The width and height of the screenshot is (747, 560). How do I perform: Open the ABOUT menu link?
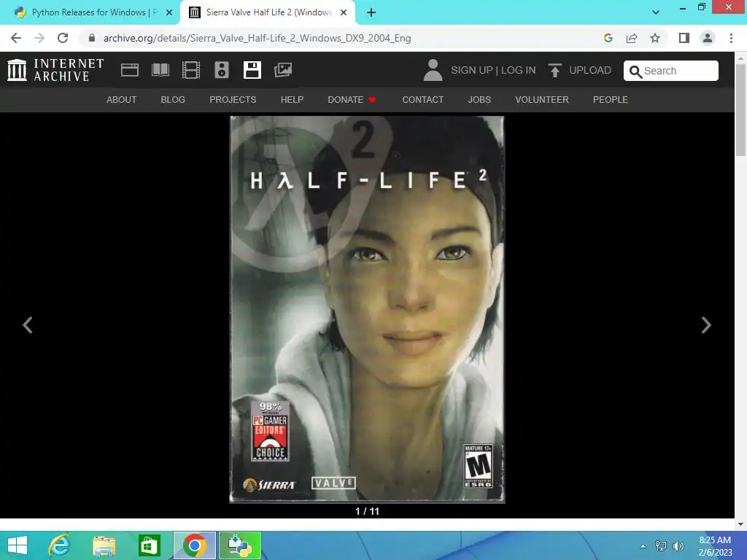coord(122,99)
